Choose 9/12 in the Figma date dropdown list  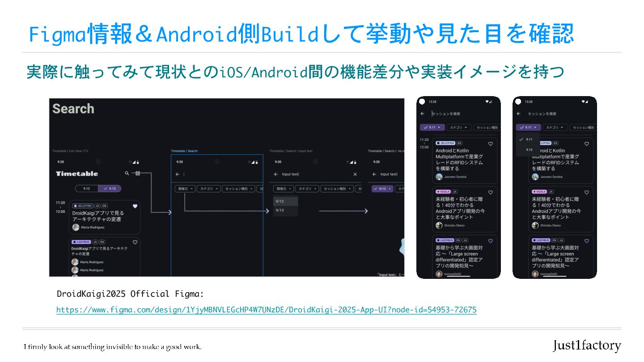[x=285, y=202]
